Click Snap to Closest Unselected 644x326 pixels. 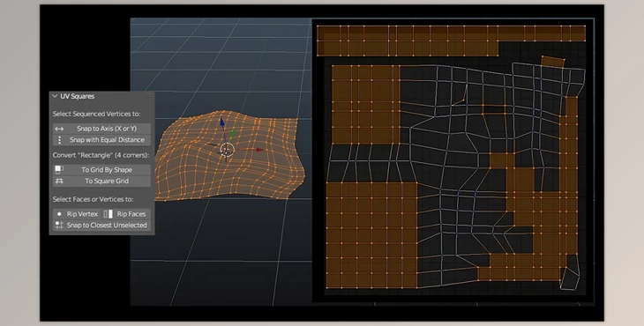point(101,226)
